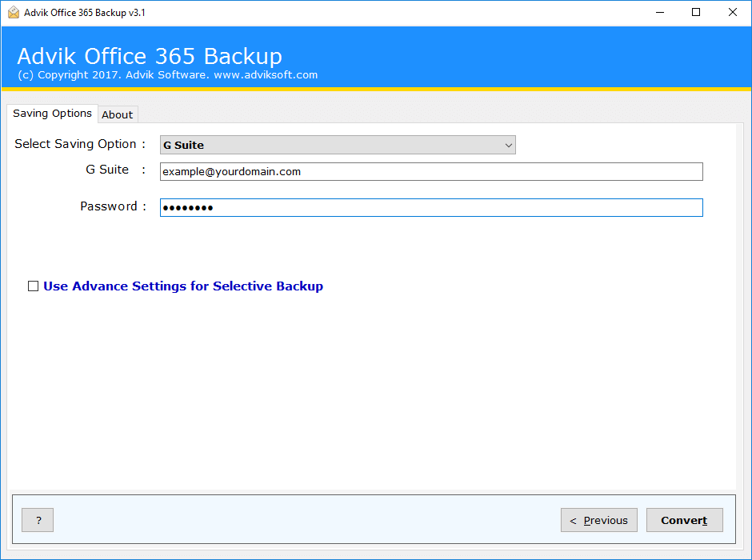
Task: Click the G Suite email input field
Action: coord(431,172)
